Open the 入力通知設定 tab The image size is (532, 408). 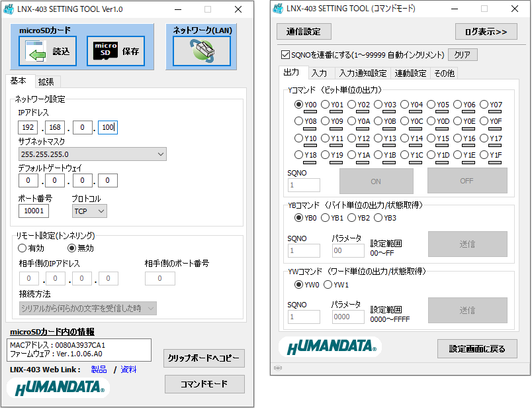pyautogui.click(x=362, y=74)
